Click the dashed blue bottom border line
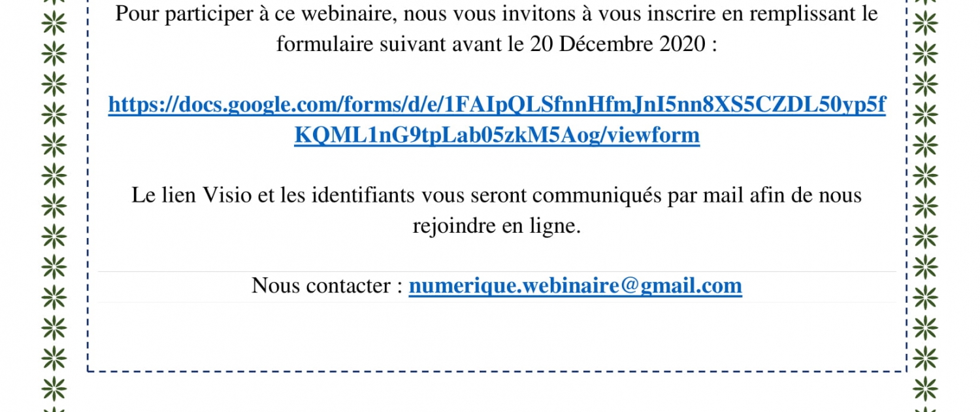The image size is (980, 412). [497, 371]
